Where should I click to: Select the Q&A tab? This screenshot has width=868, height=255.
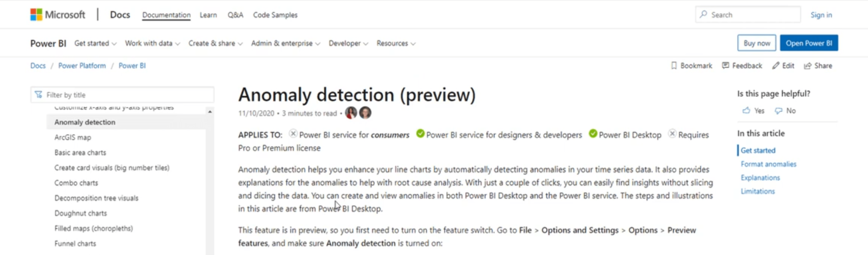[235, 15]
